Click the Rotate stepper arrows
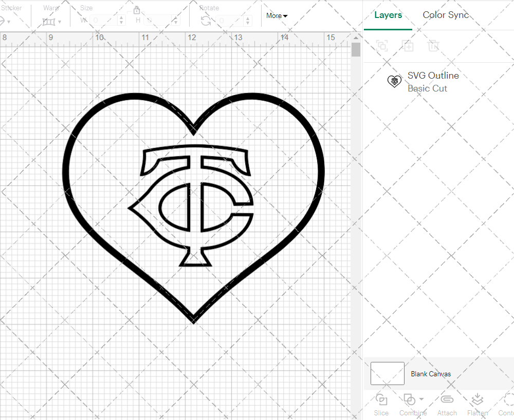 248,21
